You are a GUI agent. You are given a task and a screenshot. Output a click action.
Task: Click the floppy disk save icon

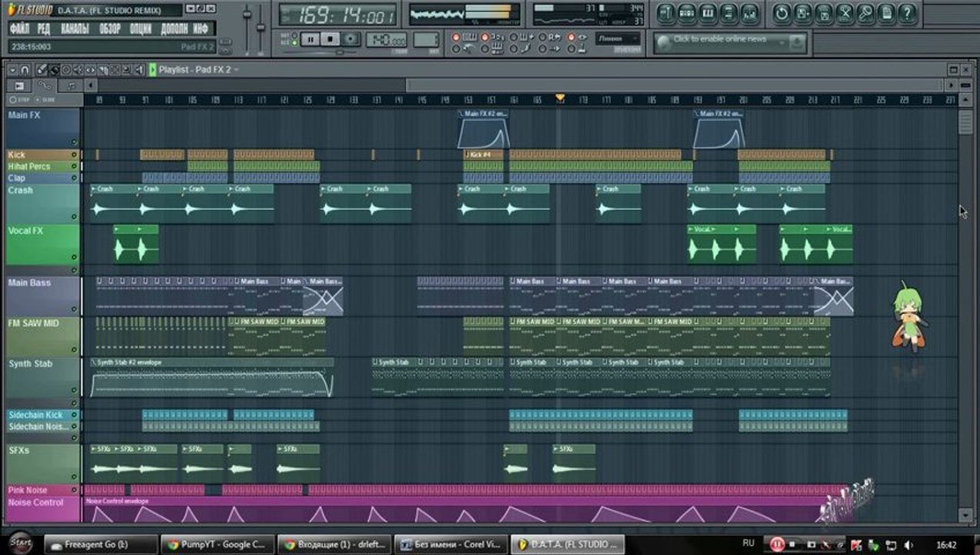tap(824, 14)
